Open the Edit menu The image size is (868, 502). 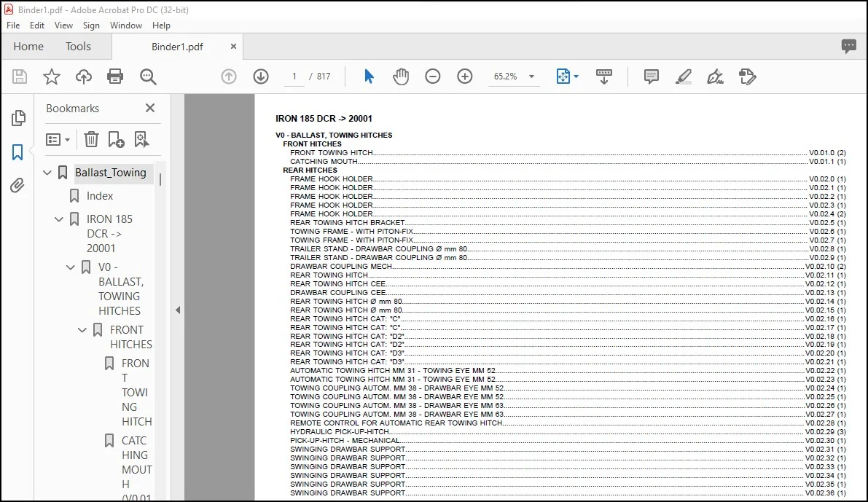tap(37, 26)
